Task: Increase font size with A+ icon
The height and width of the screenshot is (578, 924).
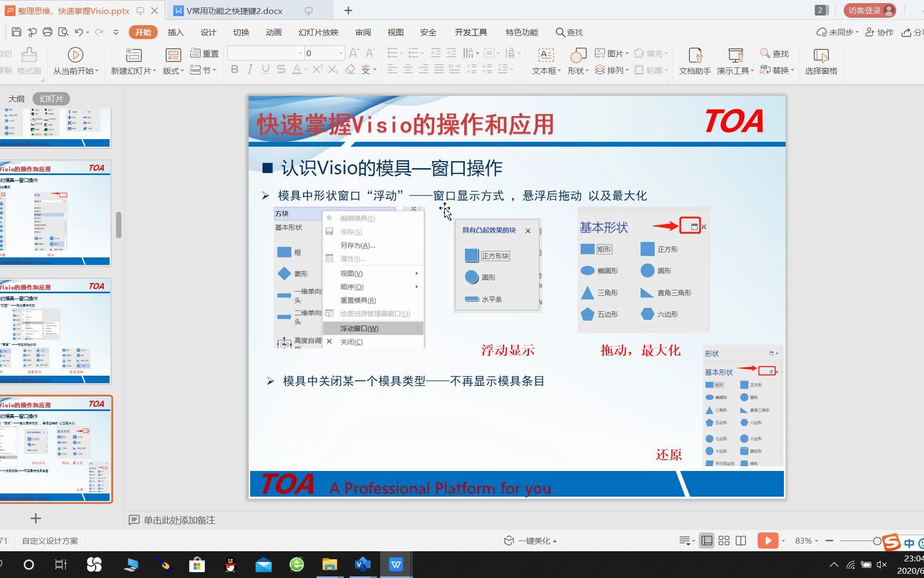Action: click(354, 53)
